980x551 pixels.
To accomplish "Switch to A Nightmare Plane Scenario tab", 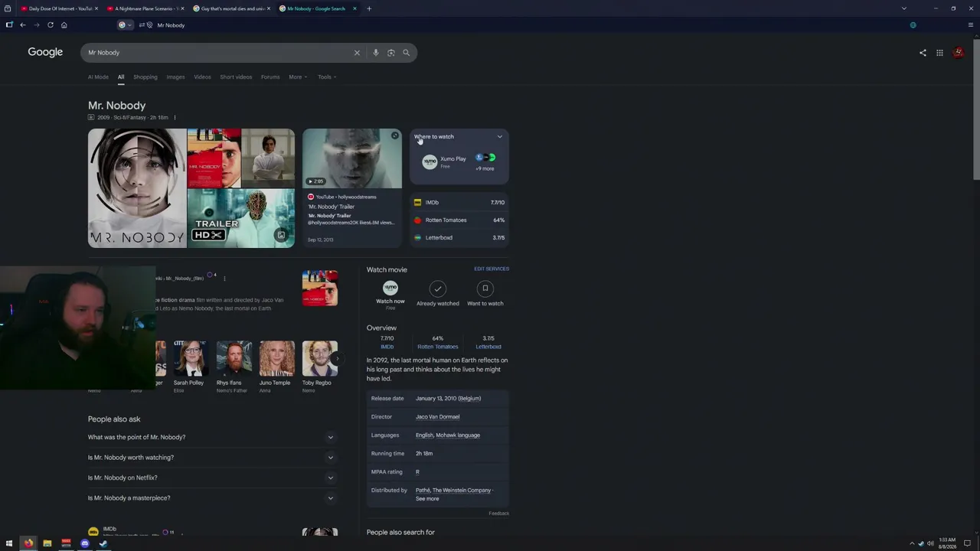I will coord(144,8).
